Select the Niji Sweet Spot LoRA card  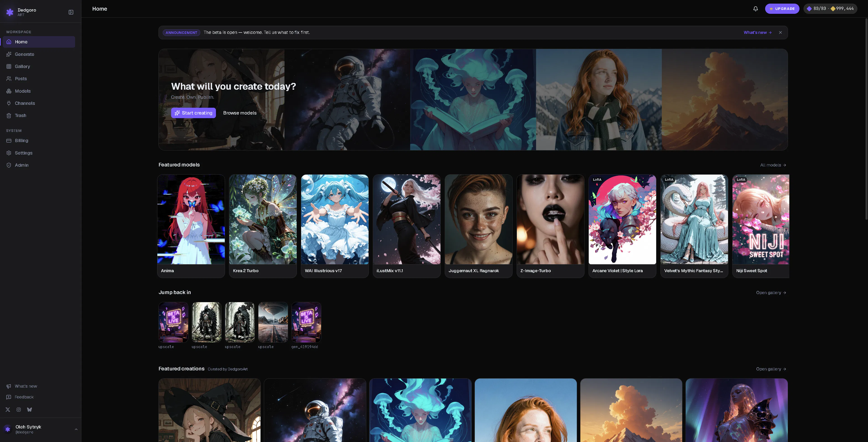(761, 226)
